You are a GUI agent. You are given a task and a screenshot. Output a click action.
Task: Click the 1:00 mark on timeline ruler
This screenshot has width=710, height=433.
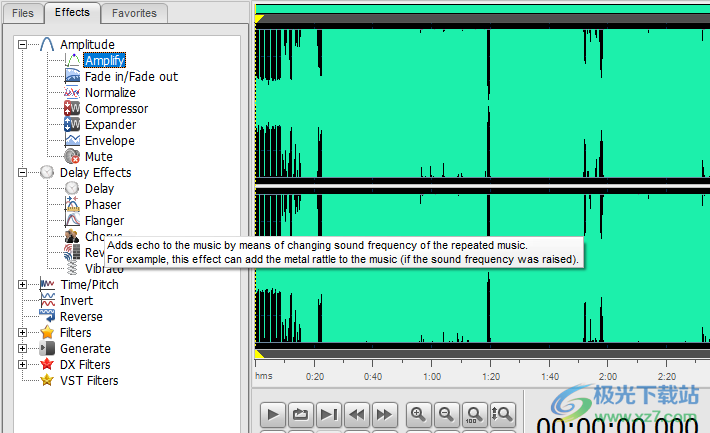coord(432,376)
